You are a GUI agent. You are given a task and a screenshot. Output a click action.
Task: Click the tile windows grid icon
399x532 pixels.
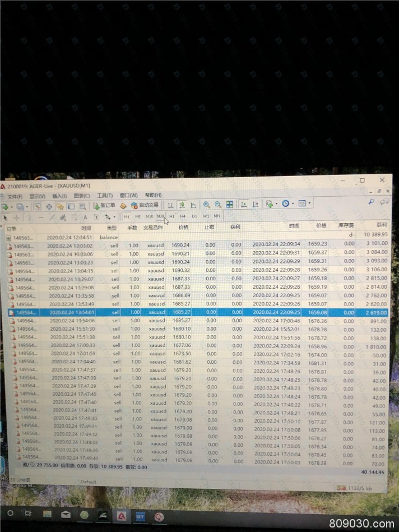pos(230,204)
